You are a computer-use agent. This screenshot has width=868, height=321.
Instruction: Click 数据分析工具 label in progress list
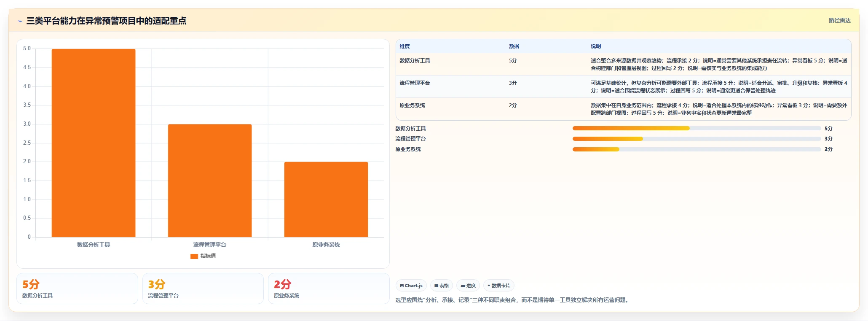410,129
